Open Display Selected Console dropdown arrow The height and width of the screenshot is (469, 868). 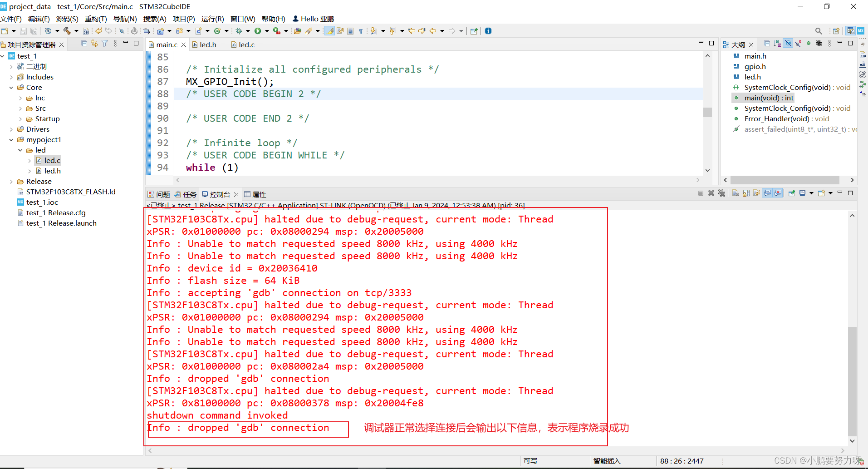tap(811, 193)
